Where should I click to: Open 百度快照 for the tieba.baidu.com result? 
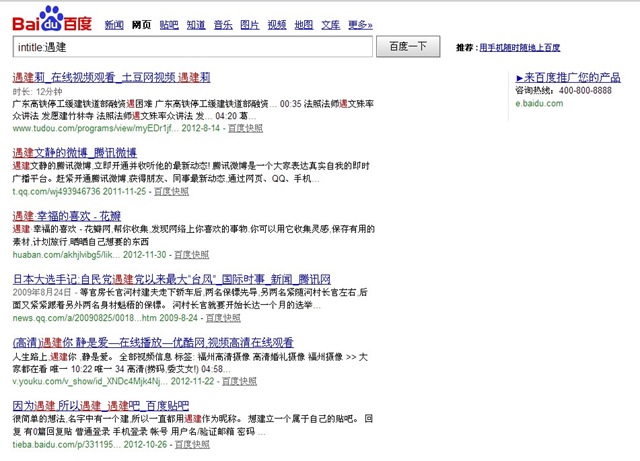coord(192,444)
